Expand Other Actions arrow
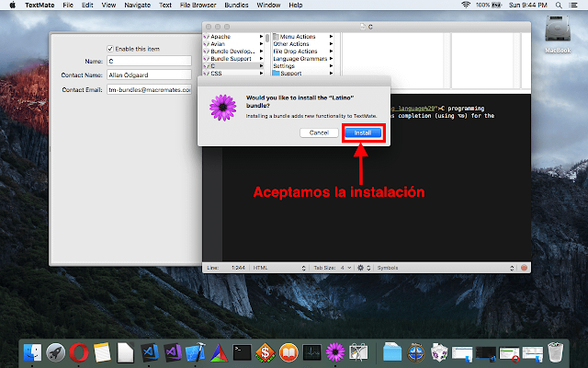 coord(331,44)
